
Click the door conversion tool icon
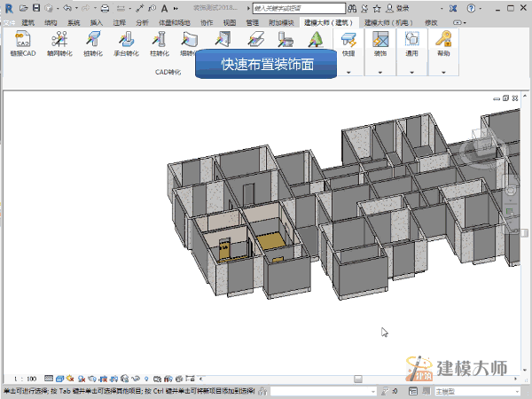(223, 39)
